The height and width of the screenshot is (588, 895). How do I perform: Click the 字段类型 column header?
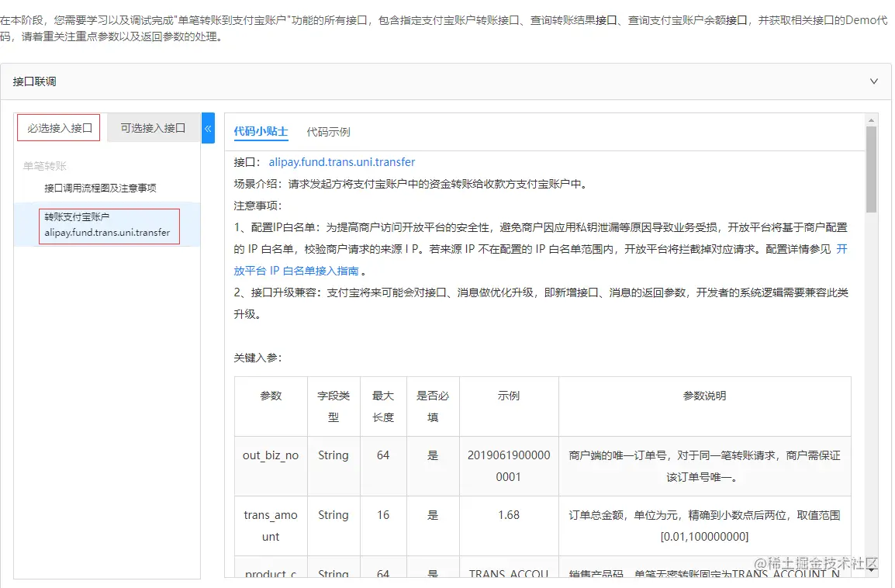click(333, 406)
